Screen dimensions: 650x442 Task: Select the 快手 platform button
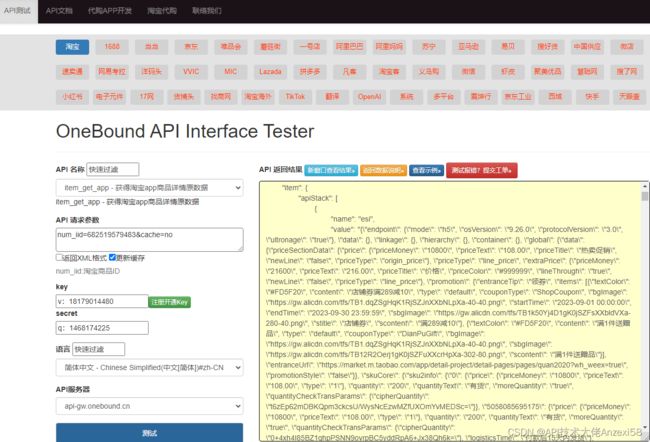point(592,97)
